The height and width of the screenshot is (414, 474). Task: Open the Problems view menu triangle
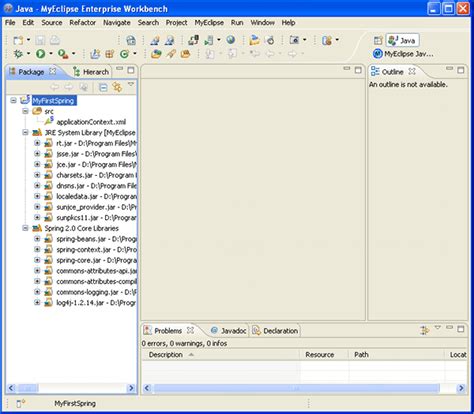click(438, 328)
